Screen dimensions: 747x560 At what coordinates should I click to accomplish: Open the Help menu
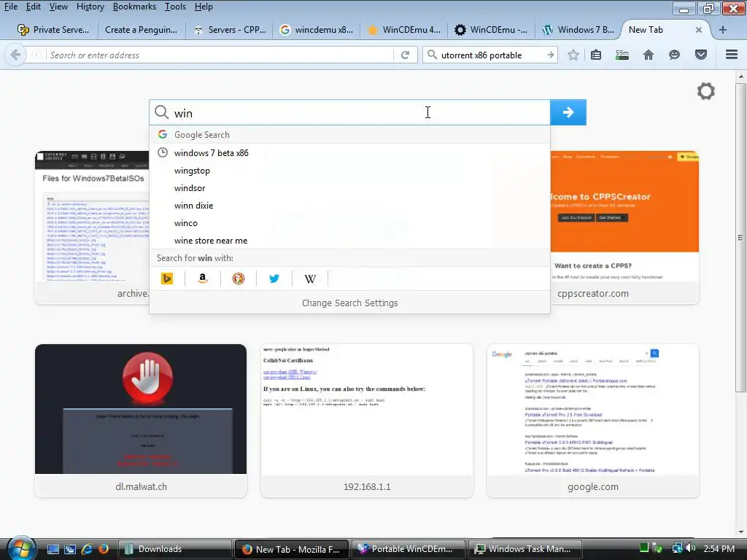click(204, 7)
